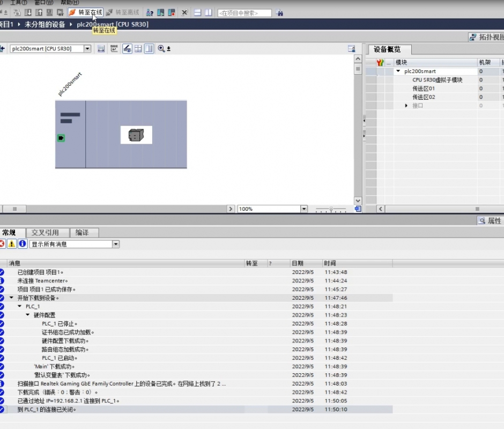This screenshot has height=429, width=504.
Task: Open the plc200smart device selector dropdown
Action: 87,49
